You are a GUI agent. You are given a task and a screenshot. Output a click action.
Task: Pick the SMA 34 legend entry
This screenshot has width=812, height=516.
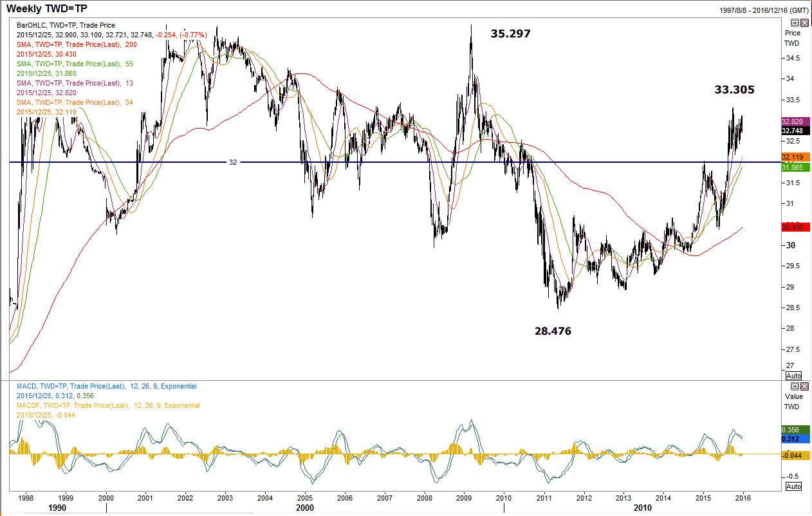pyautogui.click(x=74, y=102)
